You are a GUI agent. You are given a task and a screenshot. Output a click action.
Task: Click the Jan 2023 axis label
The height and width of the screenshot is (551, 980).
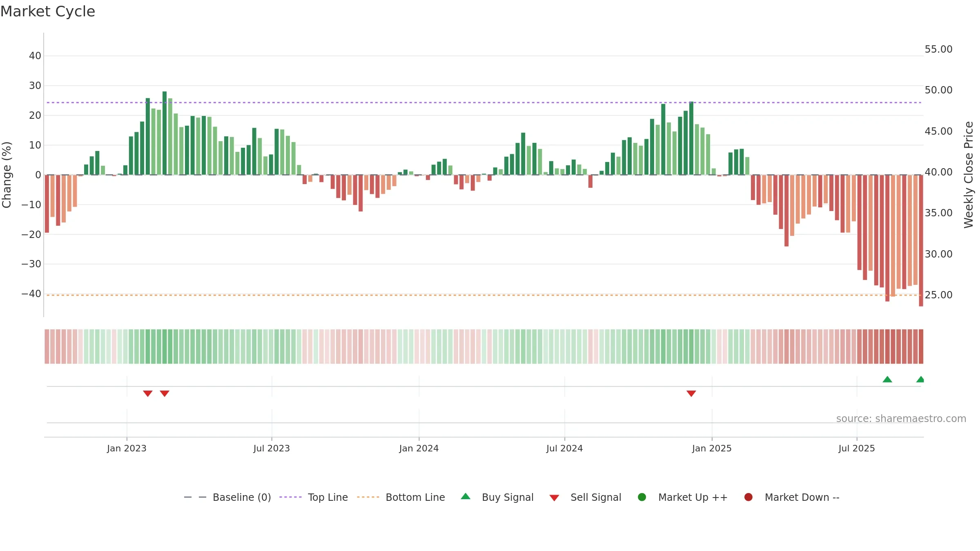click(x=127, y=449)
